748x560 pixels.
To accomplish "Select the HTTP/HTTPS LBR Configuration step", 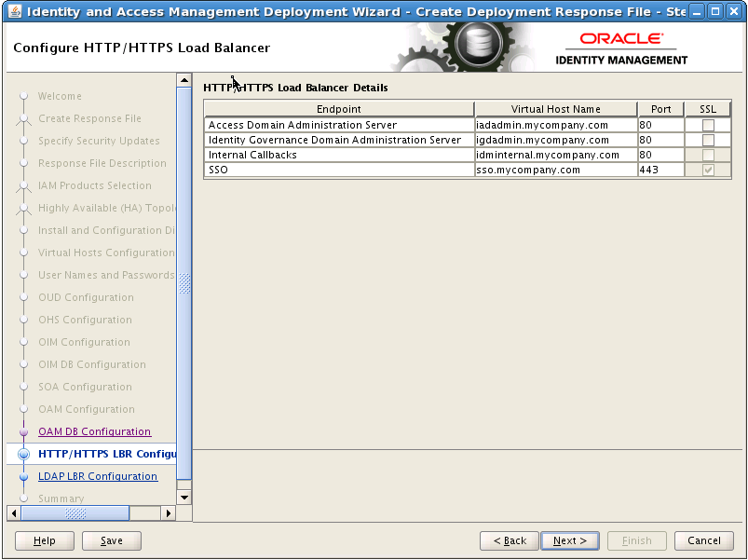I will click(107, 454).
